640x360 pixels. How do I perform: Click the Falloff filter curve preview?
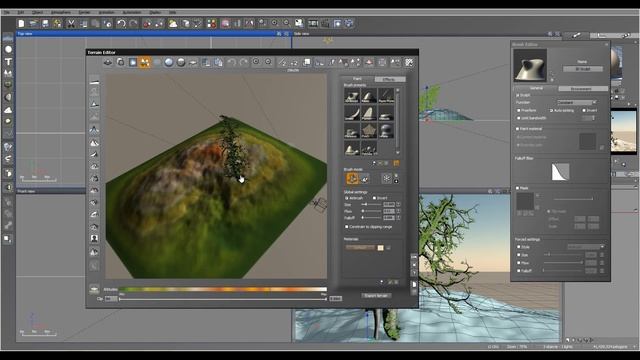coord(560,172)
